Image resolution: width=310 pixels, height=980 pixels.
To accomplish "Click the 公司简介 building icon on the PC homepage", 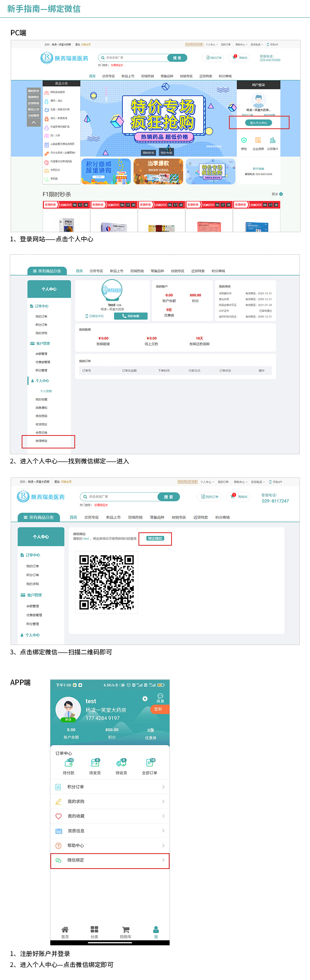I will [273, 140].
